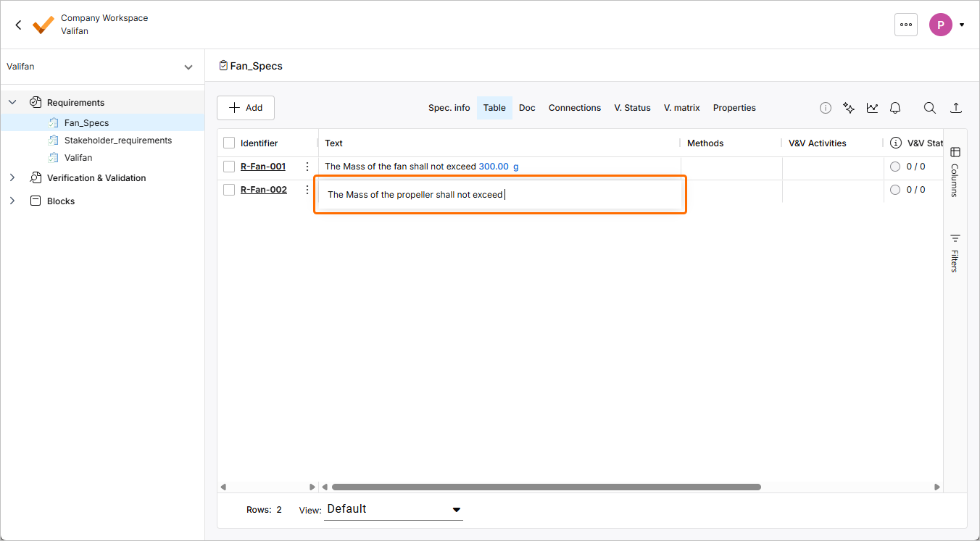Open the Valifan project selector dropdown
Screen dimensions: 980x541
pyautogui.click(x=102, y=67)
